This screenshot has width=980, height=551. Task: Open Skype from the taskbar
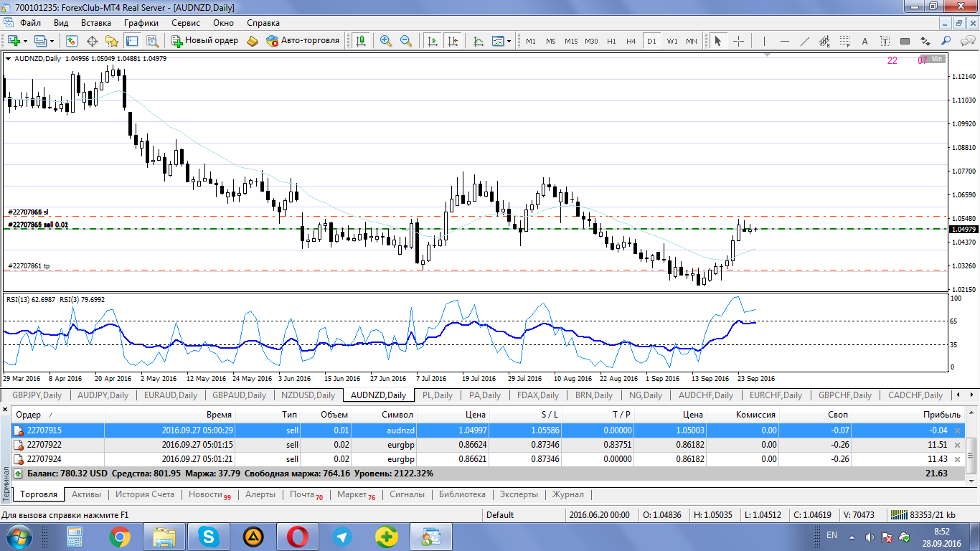click(209, 537)
